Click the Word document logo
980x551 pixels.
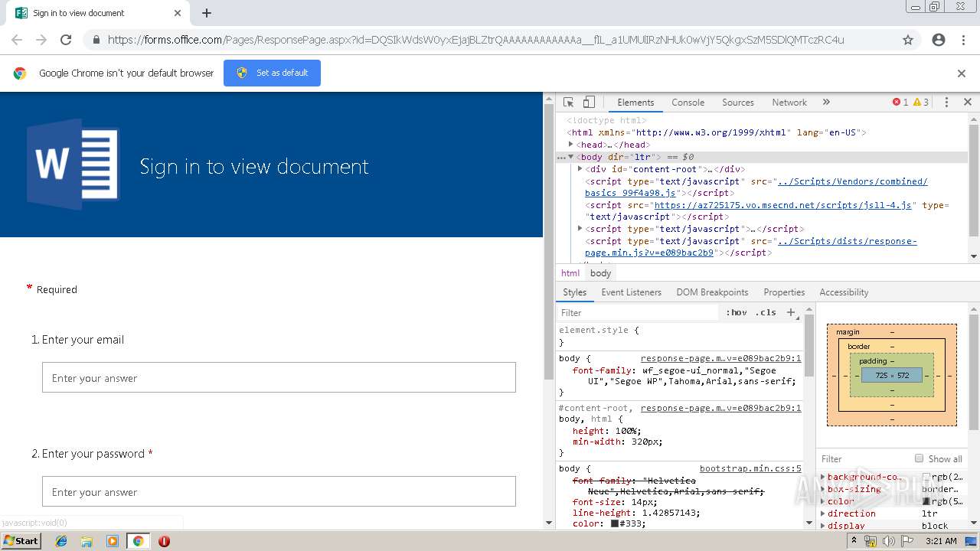(73, 164)
